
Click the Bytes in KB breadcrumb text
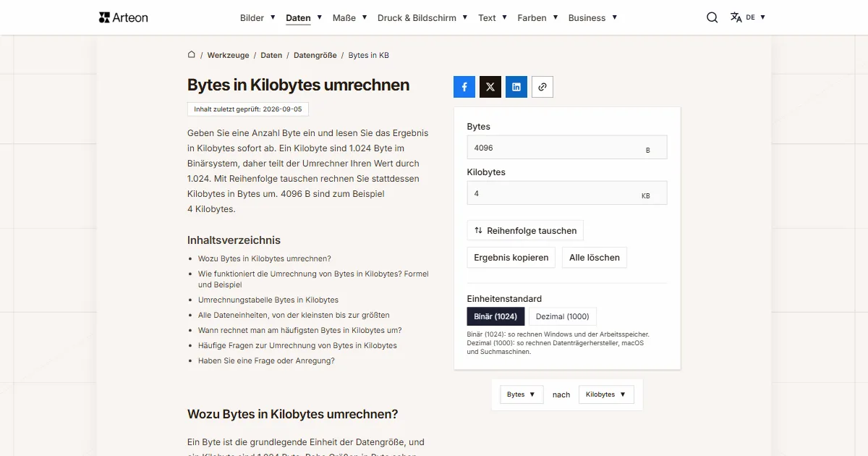coord(369,55)
